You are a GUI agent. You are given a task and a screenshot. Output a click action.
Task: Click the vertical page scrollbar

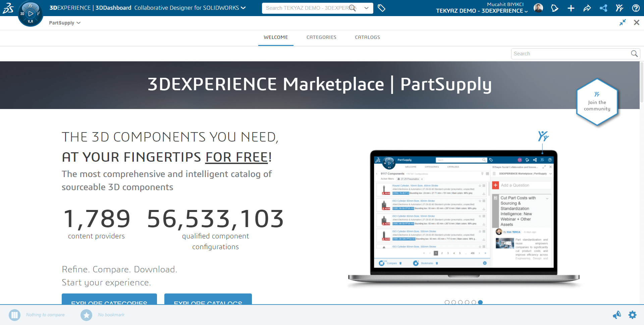(x=642, y=82)
